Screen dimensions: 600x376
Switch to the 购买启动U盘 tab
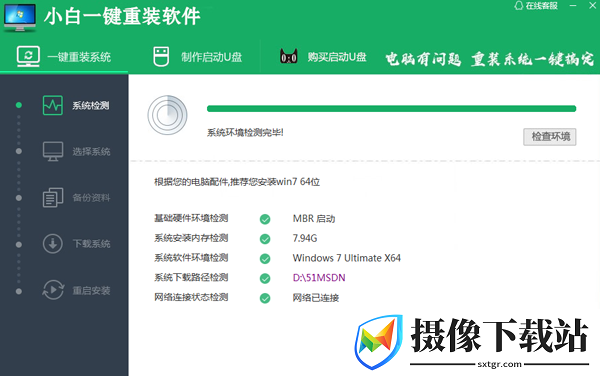click(x=323, y=57)
